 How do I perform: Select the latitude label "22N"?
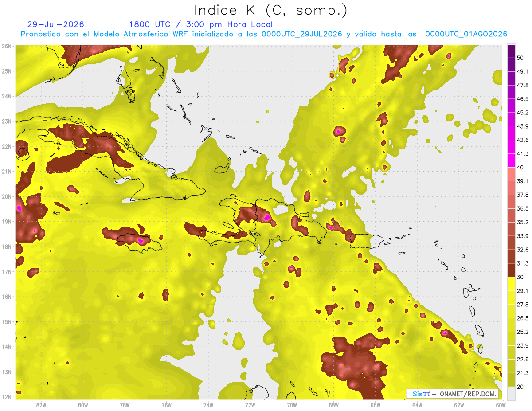tap(6, 146)
